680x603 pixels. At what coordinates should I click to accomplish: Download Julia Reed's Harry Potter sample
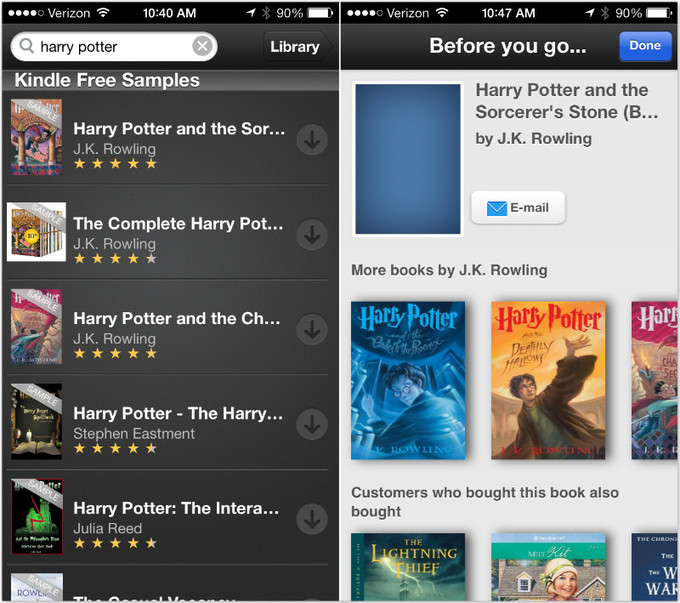(x=312, y=519)
